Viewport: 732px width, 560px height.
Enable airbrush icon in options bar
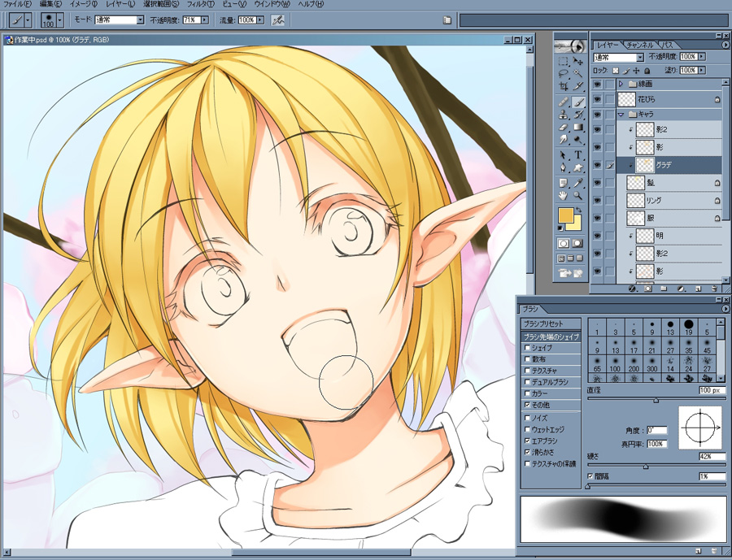coord(277,20)
